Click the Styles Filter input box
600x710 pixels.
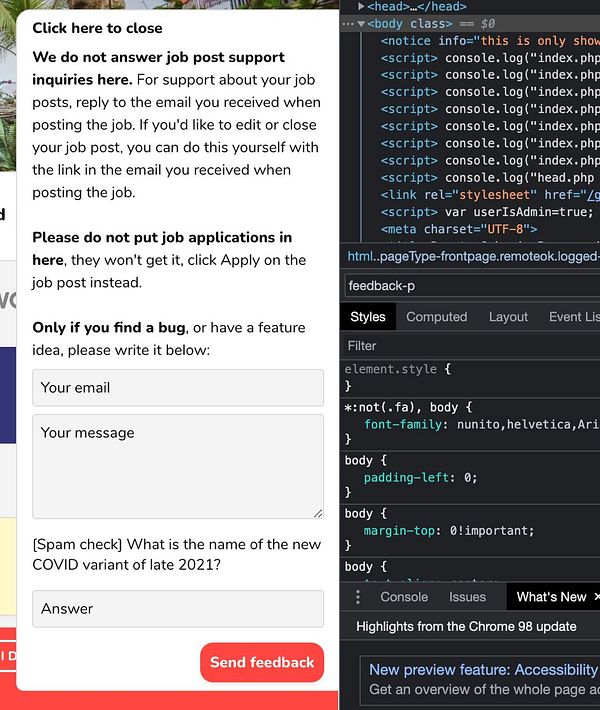470,346
